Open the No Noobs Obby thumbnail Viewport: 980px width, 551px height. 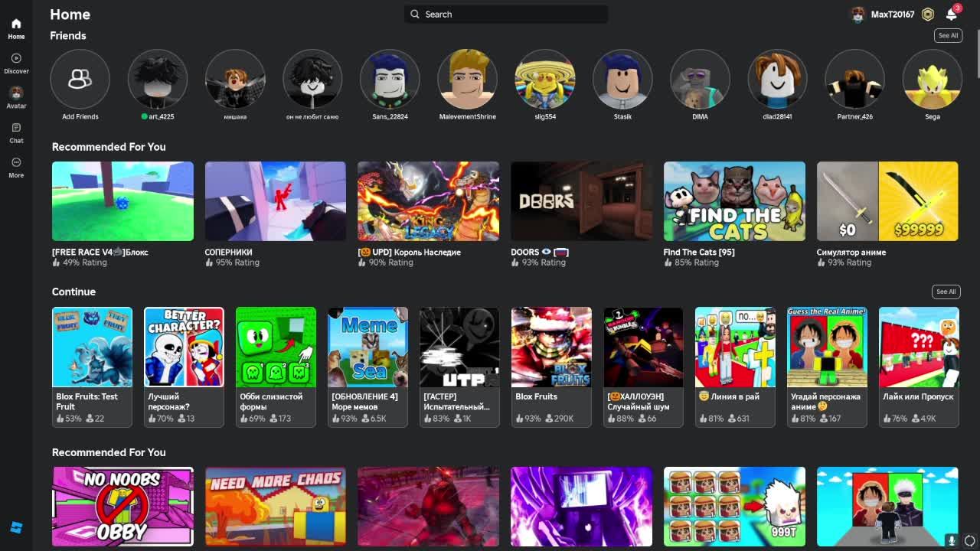(x=122, y=507)
